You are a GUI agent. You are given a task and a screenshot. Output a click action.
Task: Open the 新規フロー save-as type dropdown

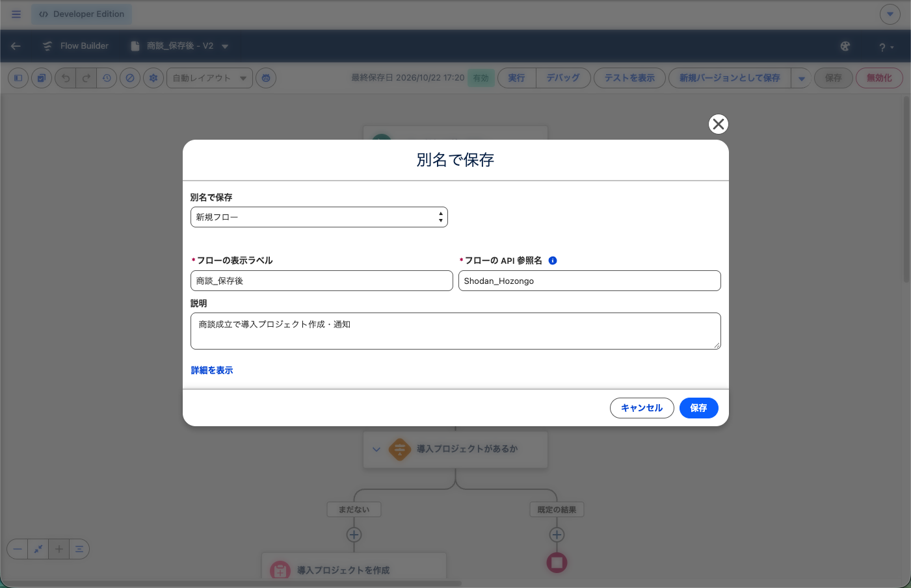tap(319, 217)
